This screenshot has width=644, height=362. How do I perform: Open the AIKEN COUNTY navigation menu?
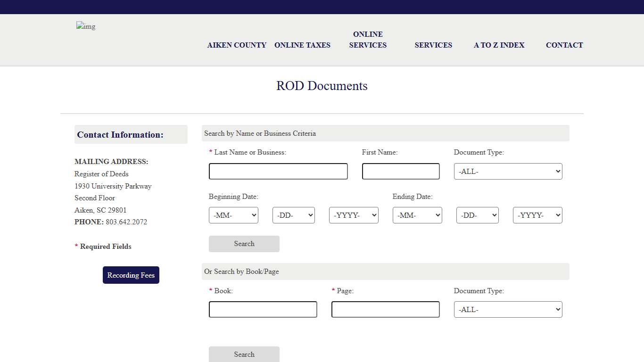tap(237, 45)
